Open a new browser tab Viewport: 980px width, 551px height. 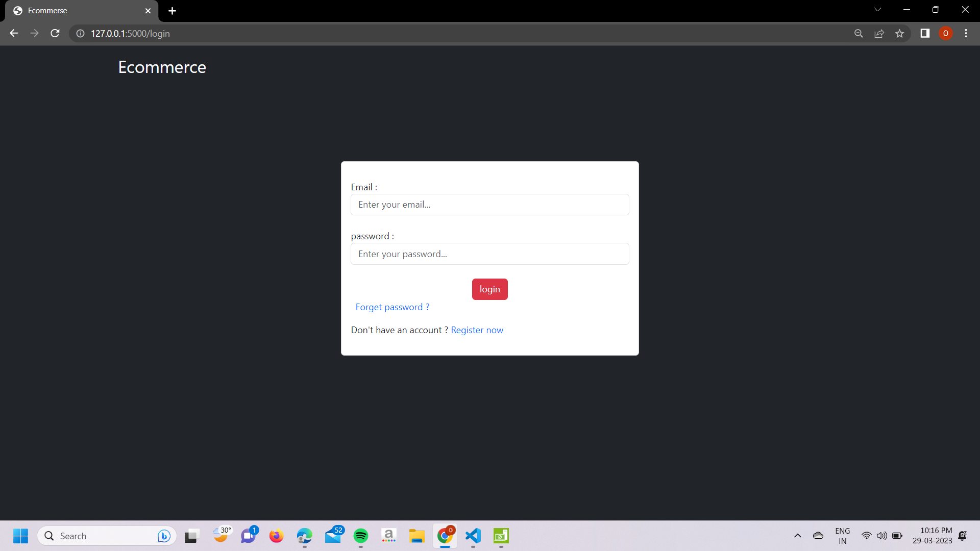coord(172,10)
